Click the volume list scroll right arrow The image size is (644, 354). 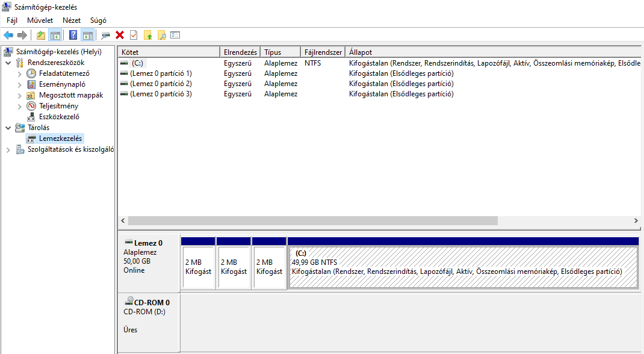tap(636, 221)
